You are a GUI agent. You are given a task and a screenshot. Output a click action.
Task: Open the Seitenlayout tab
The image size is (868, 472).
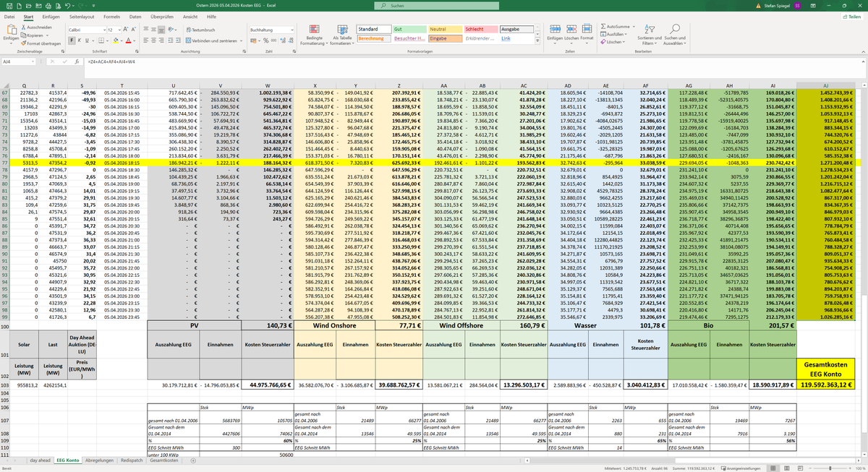[82, 15]
